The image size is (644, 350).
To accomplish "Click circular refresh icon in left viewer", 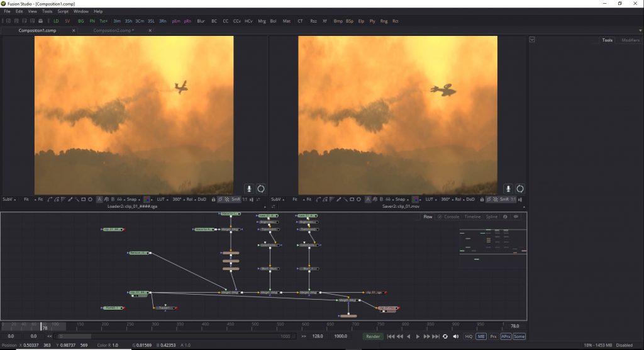I will (261, 189).
